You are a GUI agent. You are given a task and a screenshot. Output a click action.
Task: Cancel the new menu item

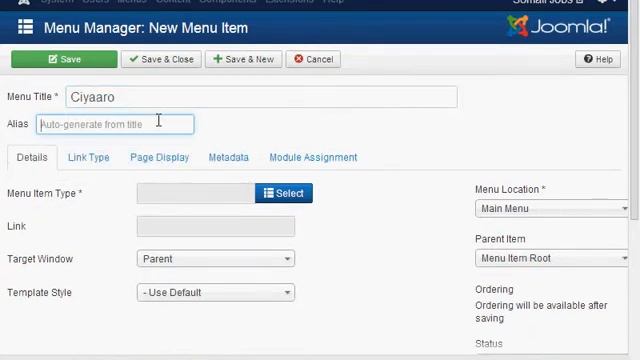tap(313, 59)
